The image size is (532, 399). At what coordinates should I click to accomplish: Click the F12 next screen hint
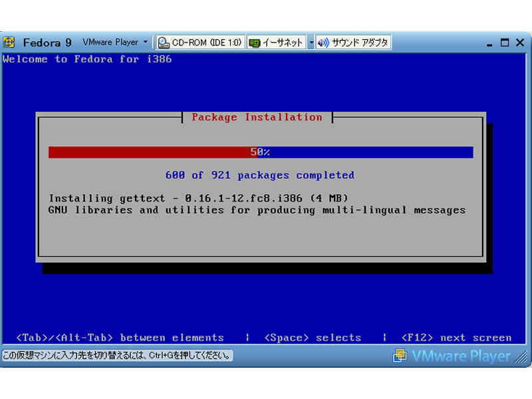tap(456, 338)
